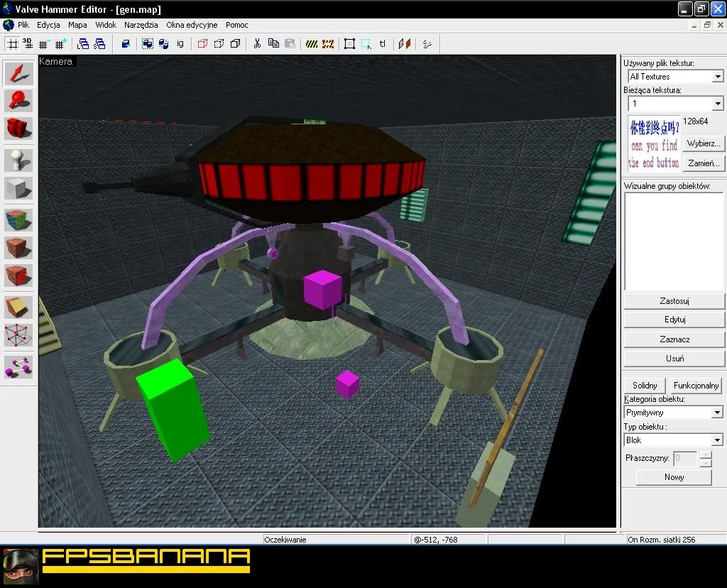Pick the Entity tool with lightbulb
Image resolution: width=727 pixels, height=588 pixels.
pyautogui.click(x=18, y=160)
